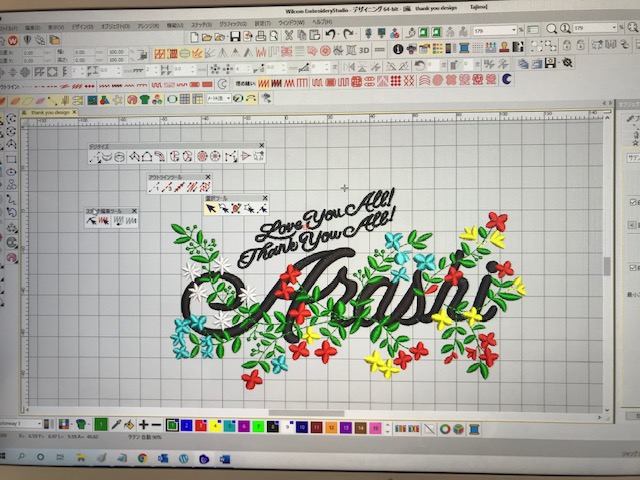The image size is (640, 480).
Task: Click the Redo arrow icon
Action: 348,34
